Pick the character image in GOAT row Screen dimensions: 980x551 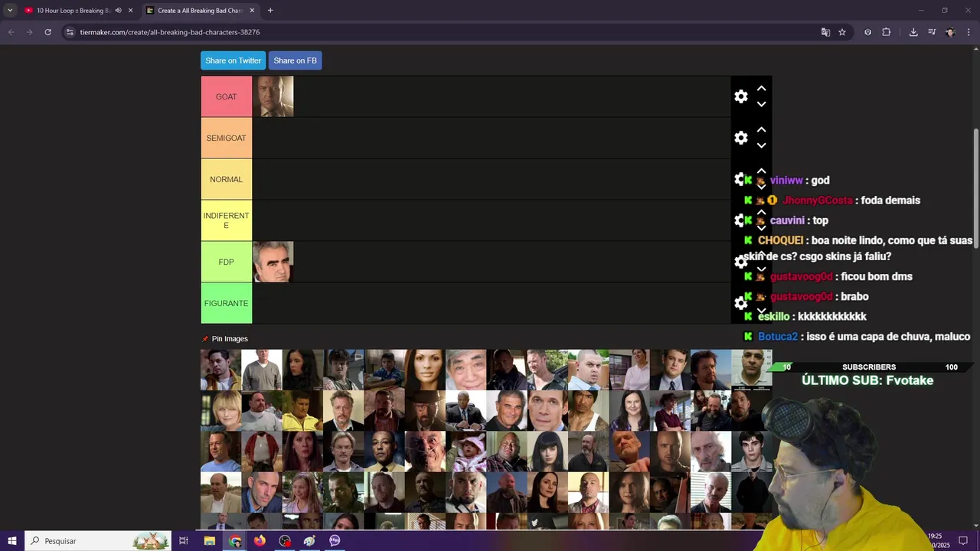[x=273, y=96]
